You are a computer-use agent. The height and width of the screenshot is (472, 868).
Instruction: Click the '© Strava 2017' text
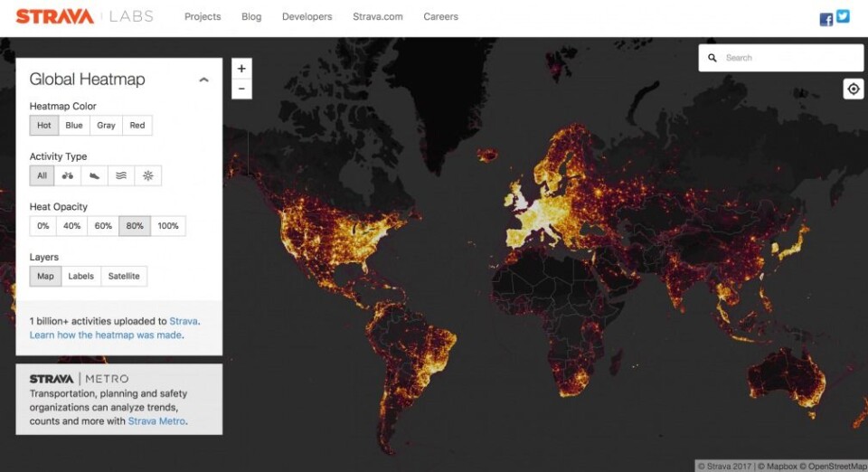(x=725, y=467)
